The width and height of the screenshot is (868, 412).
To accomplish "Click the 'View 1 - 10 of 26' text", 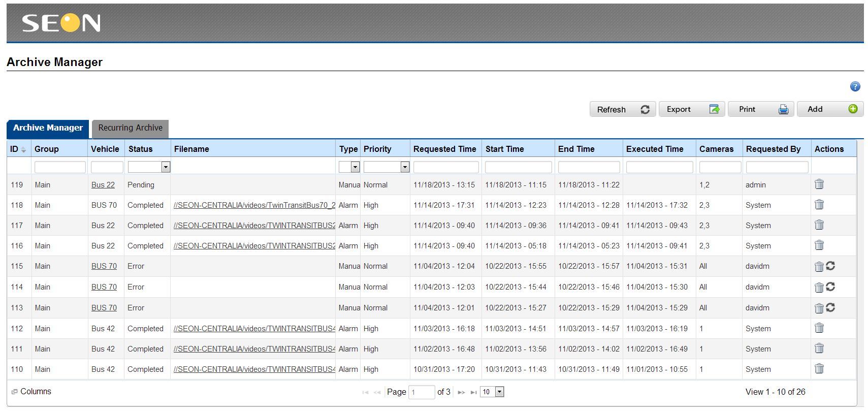I will [775, 392].
